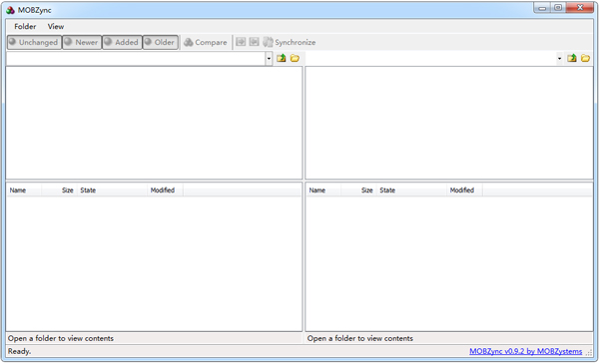
Task: Toggle the Older filter button
Action: click(x=161, y=42)
